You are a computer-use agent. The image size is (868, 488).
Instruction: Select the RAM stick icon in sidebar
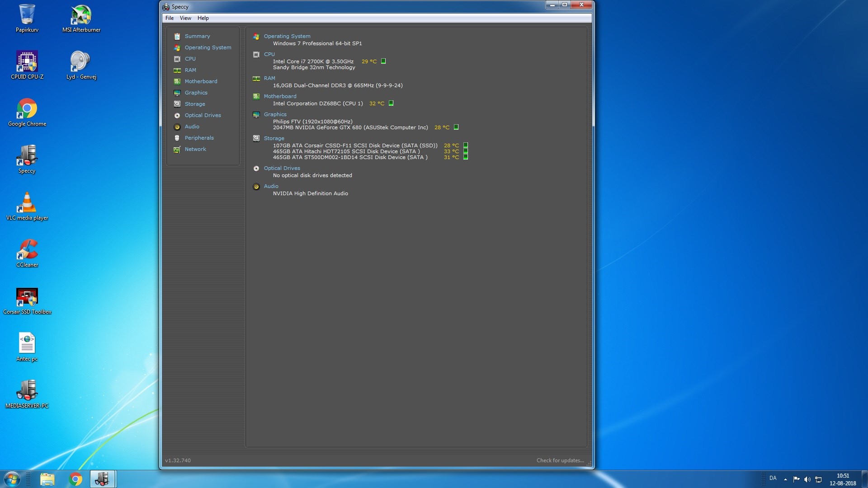[x=177, y=70]
